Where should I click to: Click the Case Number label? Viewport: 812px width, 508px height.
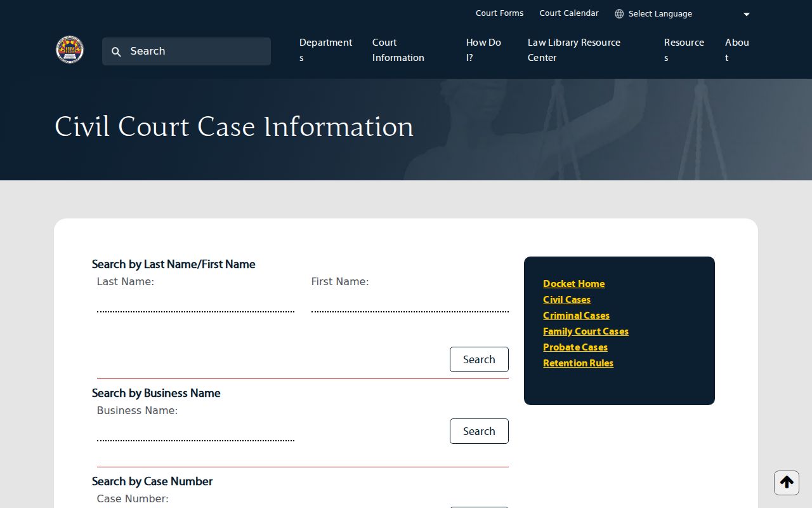(x=133, y=499)
